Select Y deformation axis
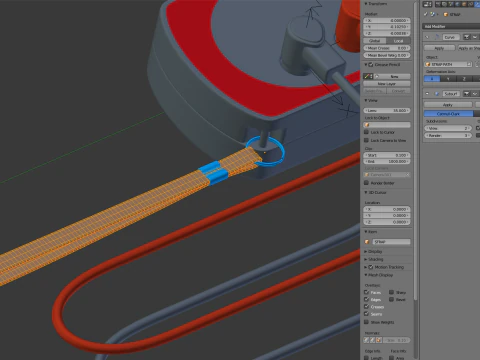480x360 pixels. pyautogui.click(x=448, y=79)
